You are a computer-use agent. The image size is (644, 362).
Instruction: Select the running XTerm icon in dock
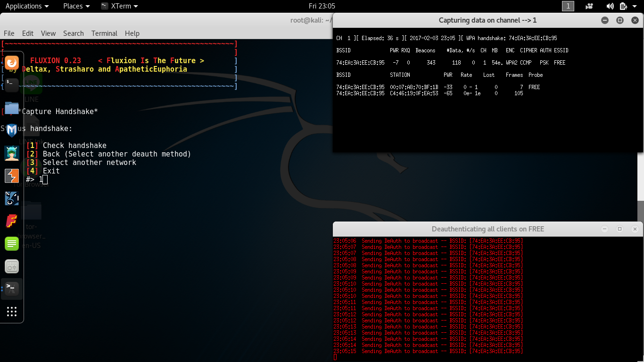point(12,288)
